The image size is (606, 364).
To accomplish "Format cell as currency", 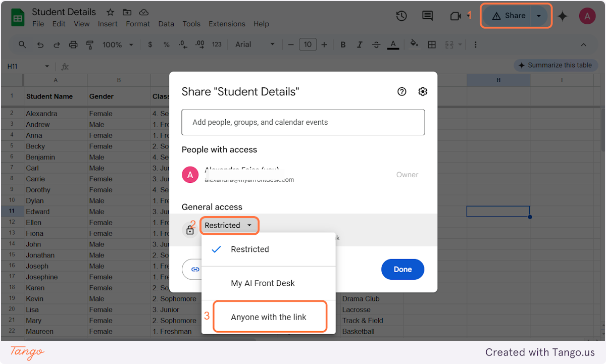I will coord(150,44).
